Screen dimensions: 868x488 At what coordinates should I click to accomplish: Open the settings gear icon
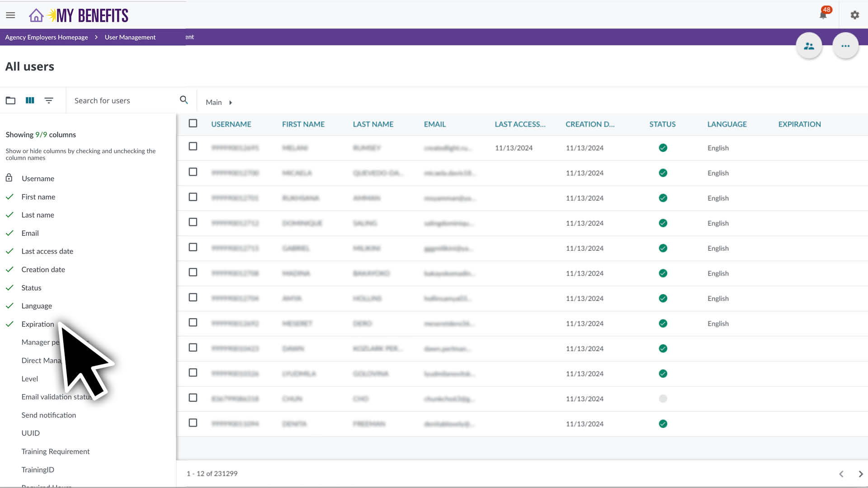tap(854, 15)
